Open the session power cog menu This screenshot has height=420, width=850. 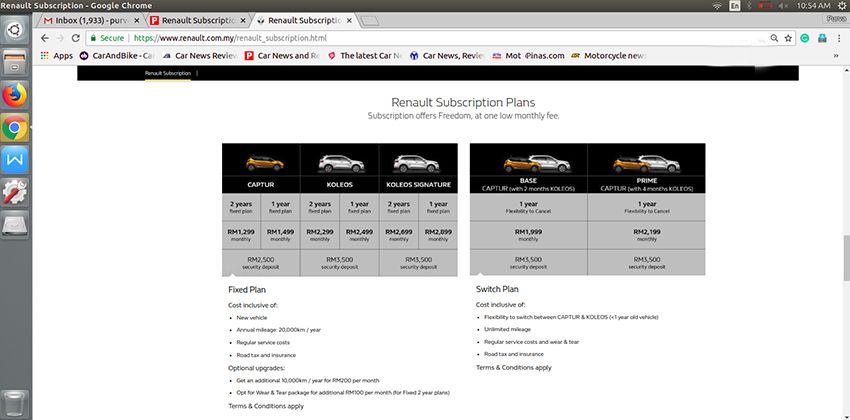841,5
